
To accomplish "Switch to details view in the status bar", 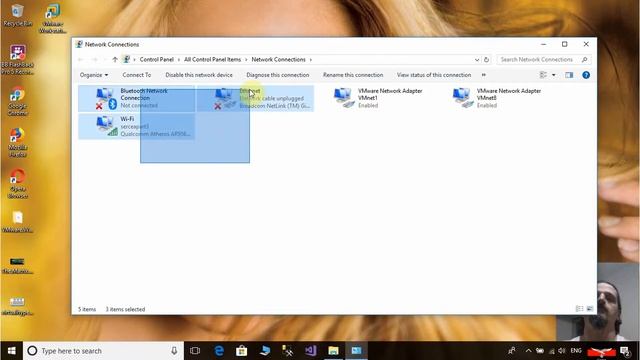I will pos(579,309).
